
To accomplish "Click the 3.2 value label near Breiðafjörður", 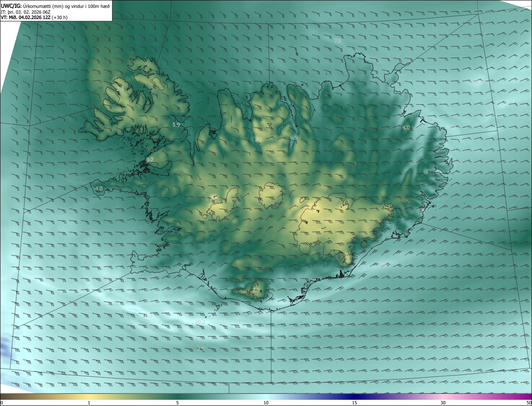I will (x=150, y=159).
